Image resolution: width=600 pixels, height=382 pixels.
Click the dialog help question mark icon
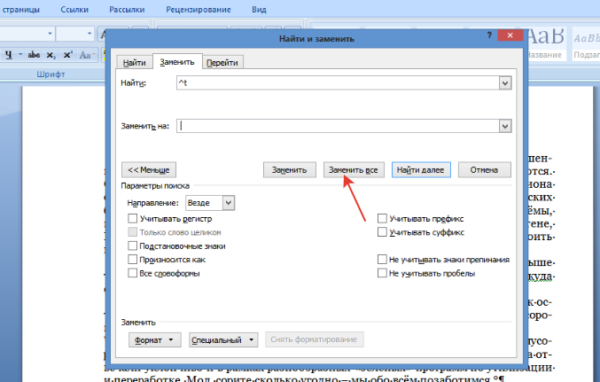pyautogui.click(x=489, y=35)
